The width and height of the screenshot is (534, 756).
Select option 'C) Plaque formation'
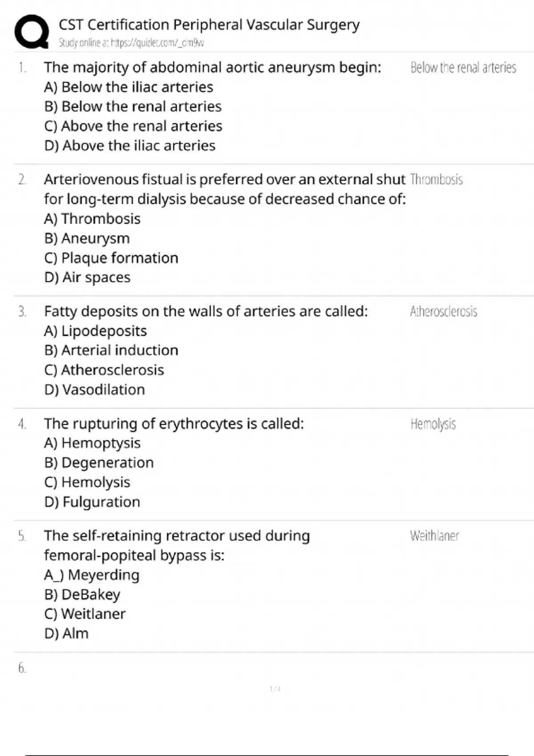click(x=111, y=258)
